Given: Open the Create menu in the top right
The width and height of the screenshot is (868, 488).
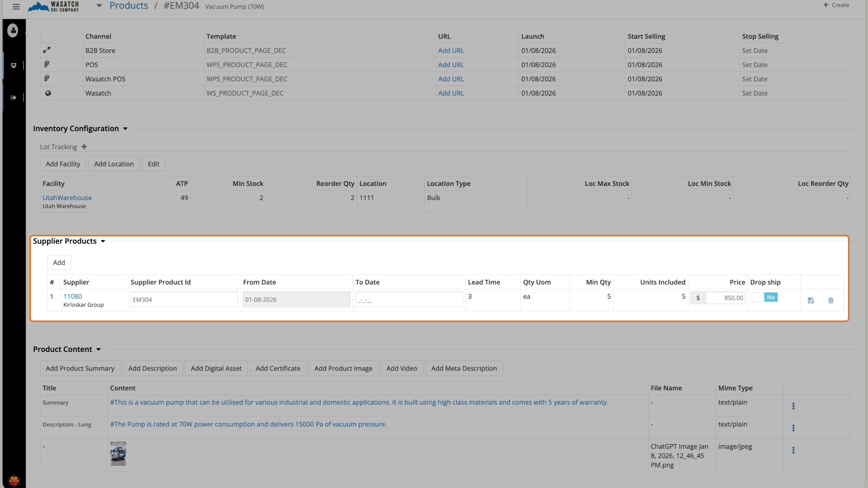Looking at the screenshot, I should coord(835,5).
